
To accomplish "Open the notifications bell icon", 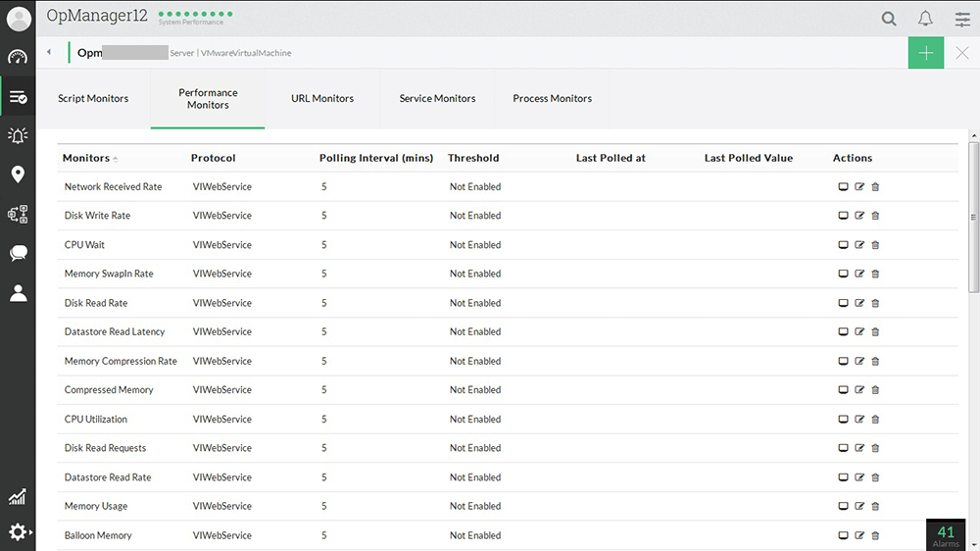I will pyautogui.click(x=925, y=19).
